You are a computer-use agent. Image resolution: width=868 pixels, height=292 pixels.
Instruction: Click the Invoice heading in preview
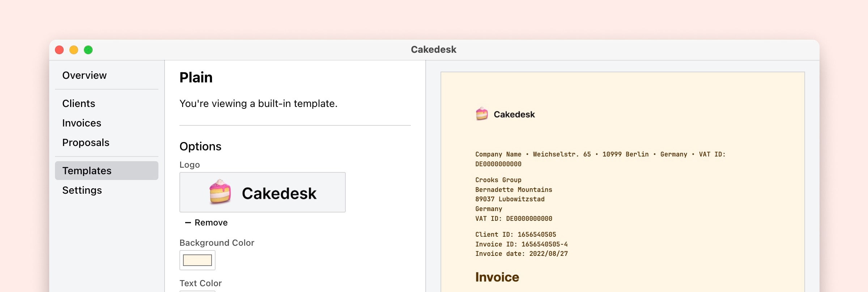[x=497, y=277]
